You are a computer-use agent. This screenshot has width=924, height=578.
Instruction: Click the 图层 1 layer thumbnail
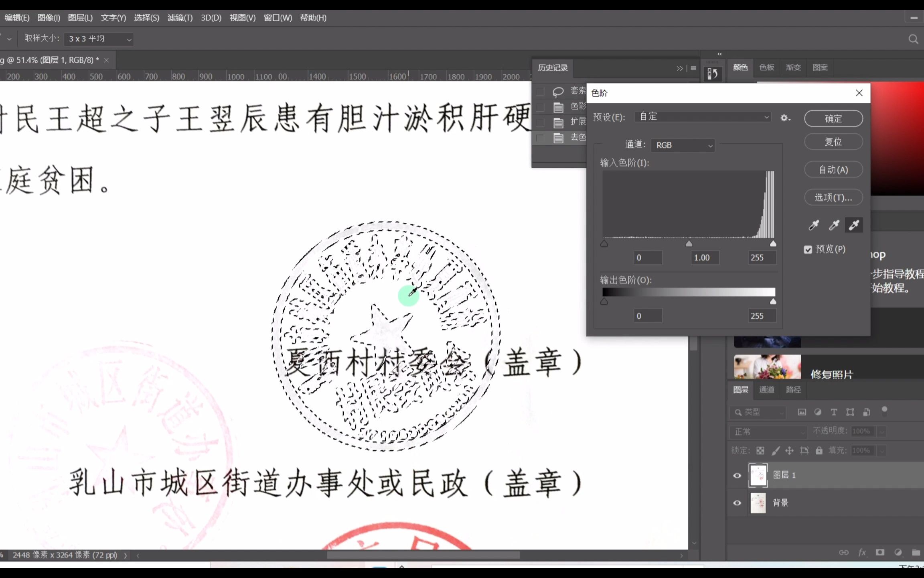pos(758,476)
